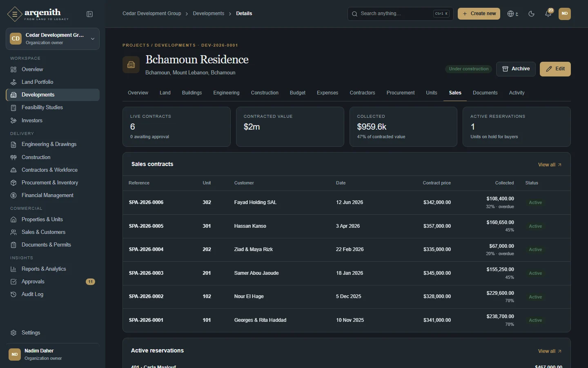Open Procurement & Inventory box icon
The image size is (588, 368).
13,183
